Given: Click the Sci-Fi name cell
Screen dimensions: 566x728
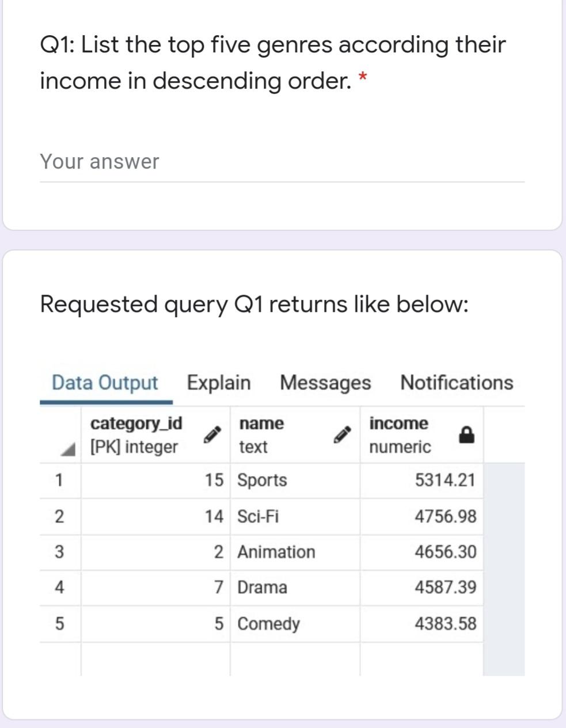Looking at the screenshot, I should pyautogui.click(x=258, y=516).
